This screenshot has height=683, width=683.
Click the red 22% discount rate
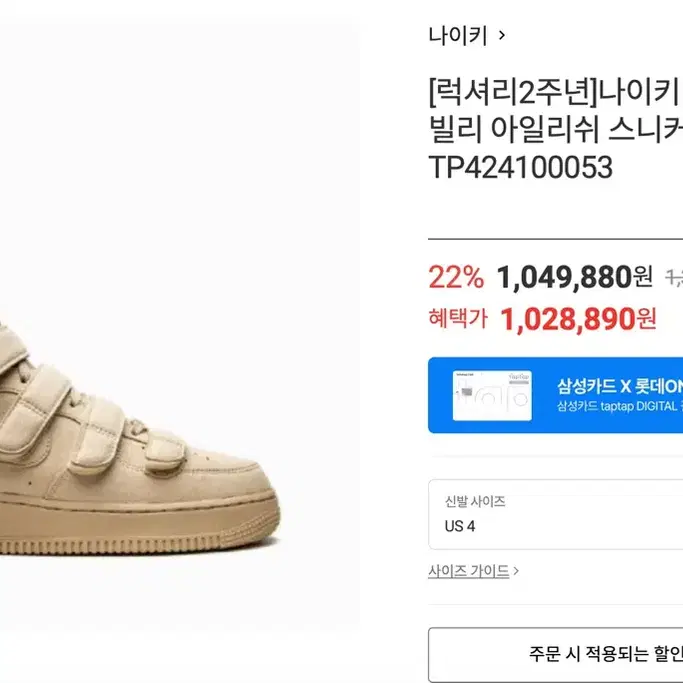coord(456,277)
